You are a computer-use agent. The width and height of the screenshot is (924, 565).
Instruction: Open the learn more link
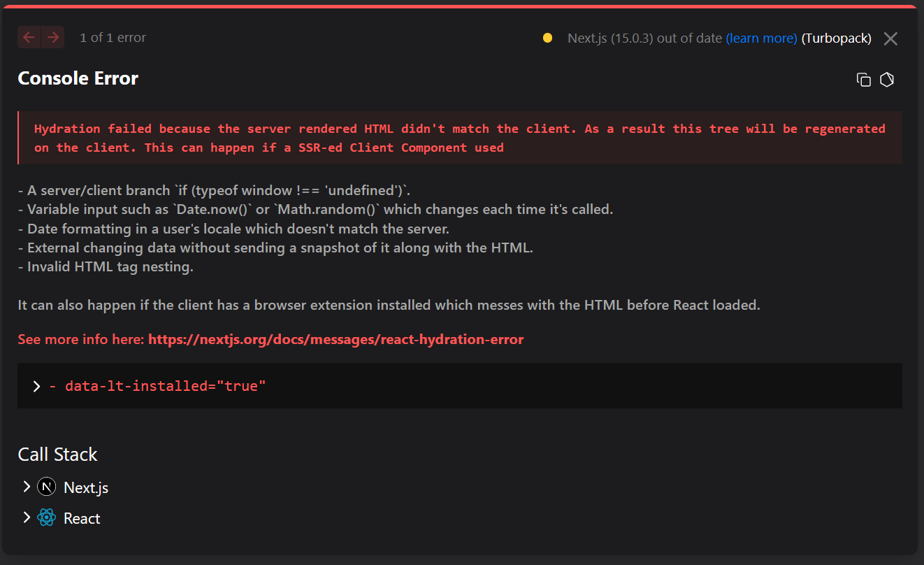pos(761,38)
